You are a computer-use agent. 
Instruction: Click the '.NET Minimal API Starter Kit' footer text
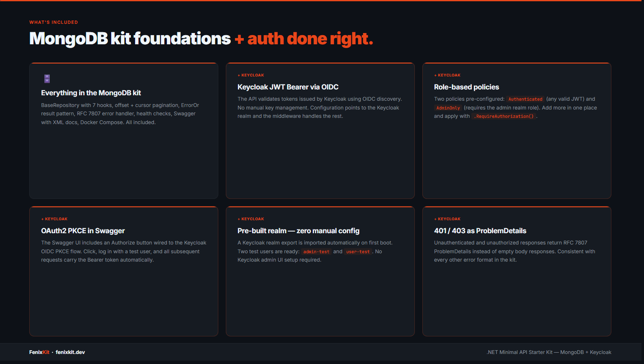[549, 352]
